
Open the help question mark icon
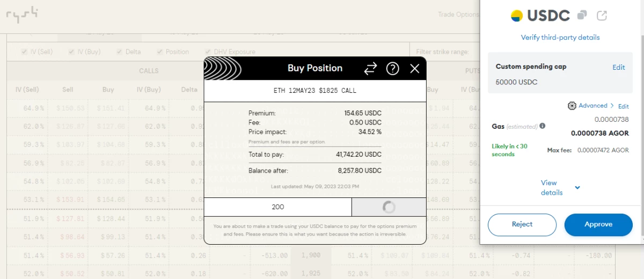point(393,69)
